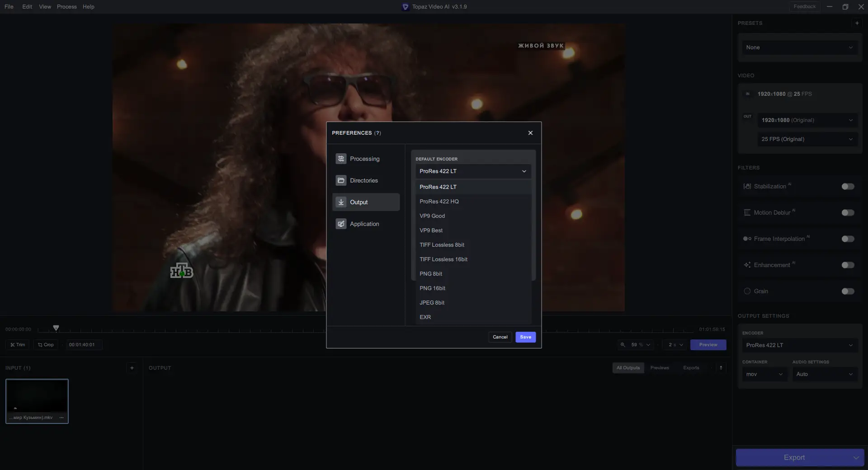Switch to the Previews tab
868x470 pixels.
(660, 368)
